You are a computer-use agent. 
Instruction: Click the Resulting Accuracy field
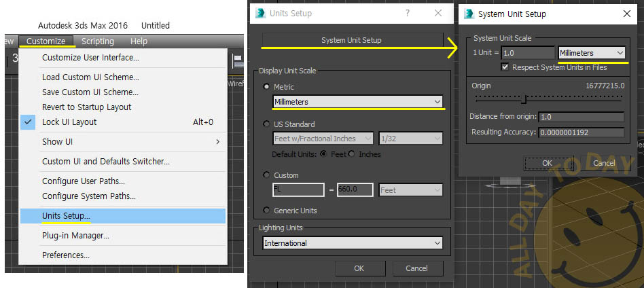581,132
